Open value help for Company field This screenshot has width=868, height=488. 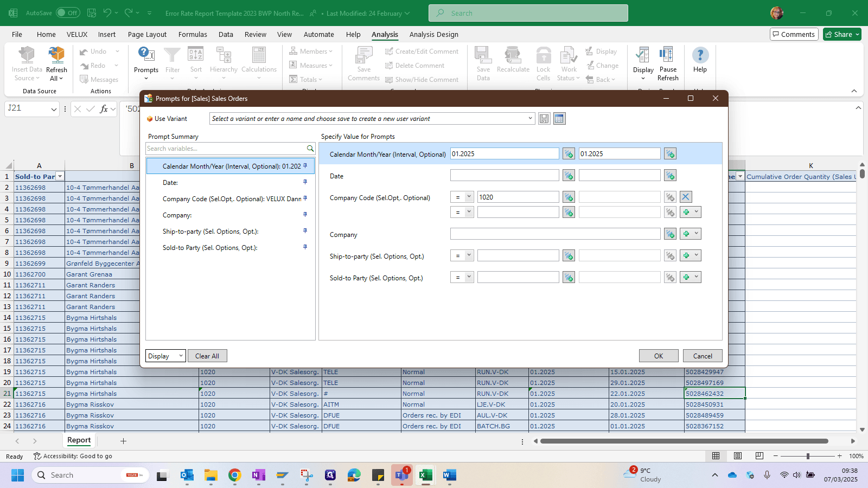tap(670, 234)
